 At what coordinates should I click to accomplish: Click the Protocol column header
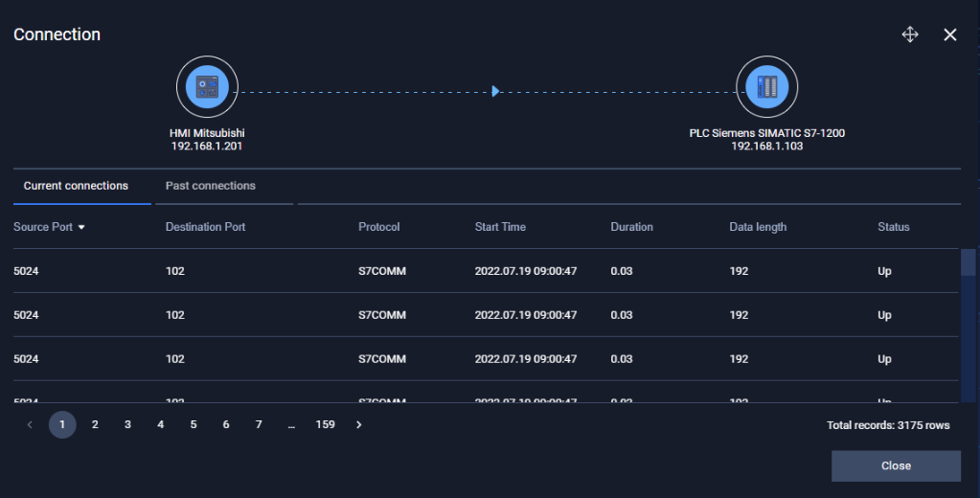pos(378,227)
